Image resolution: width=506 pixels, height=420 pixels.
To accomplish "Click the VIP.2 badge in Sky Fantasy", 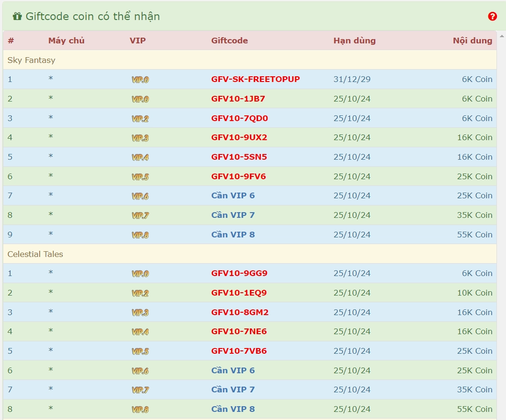I will [x=140, y=119].
